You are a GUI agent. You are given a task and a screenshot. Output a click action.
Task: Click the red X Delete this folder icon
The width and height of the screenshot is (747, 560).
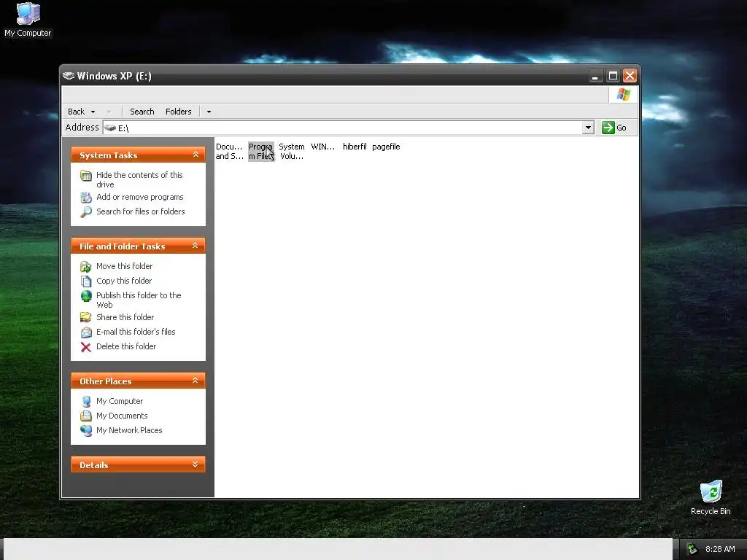point(86,346)
